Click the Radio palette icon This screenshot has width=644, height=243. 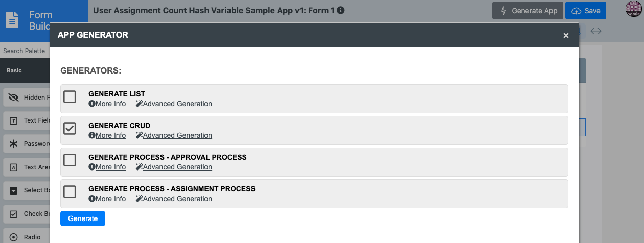coord(14,237)
